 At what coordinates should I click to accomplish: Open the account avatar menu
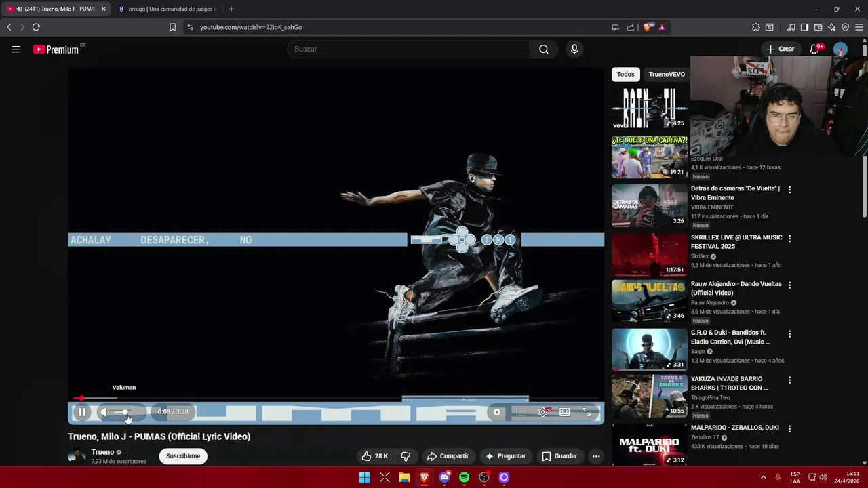tap(840, 49)
